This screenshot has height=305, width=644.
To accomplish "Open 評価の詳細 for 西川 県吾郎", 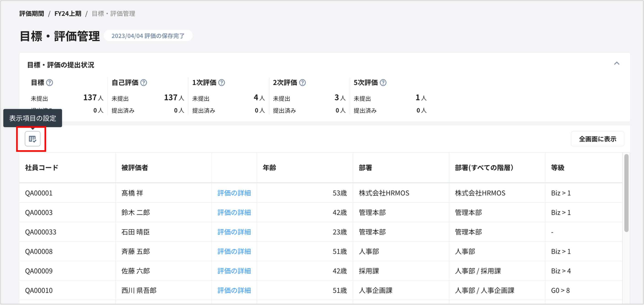I will [x=234, y=291].
